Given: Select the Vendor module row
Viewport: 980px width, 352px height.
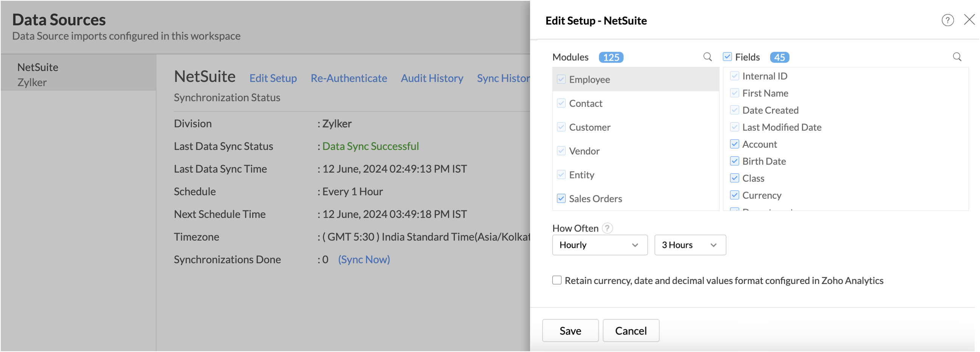Looking at the screenshot, I should click(x=635, y=151).
